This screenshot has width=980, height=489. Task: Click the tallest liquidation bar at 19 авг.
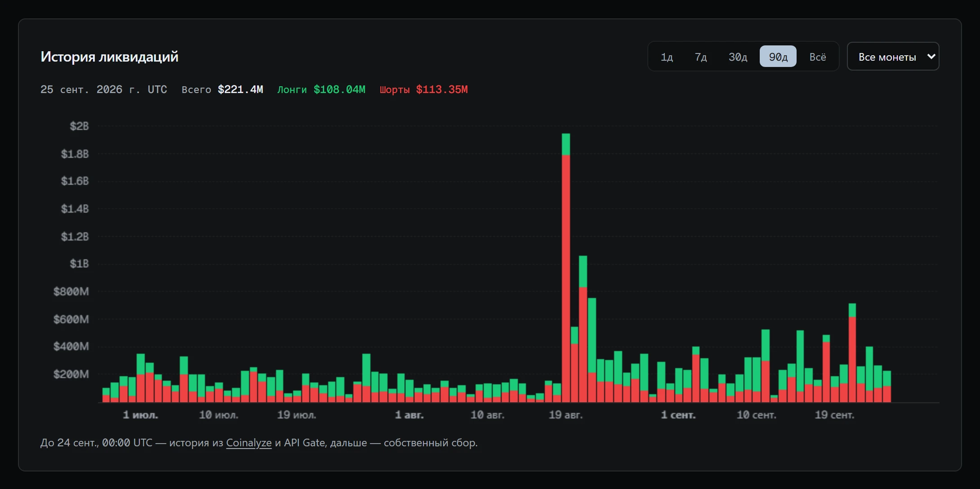566,267
